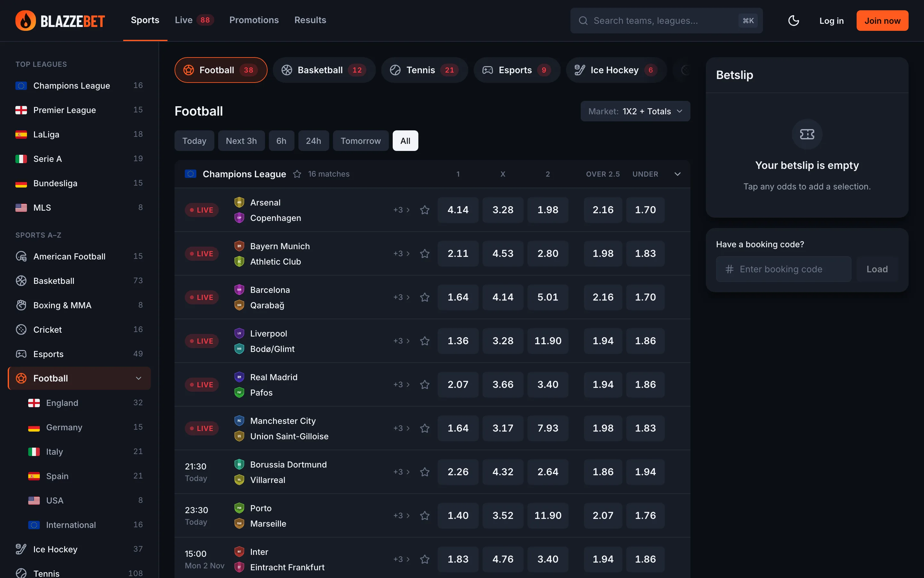The width and height of the screenshot is (924, 578).
Task: Open Germany under Football sidebar
Action: point(79,427)
